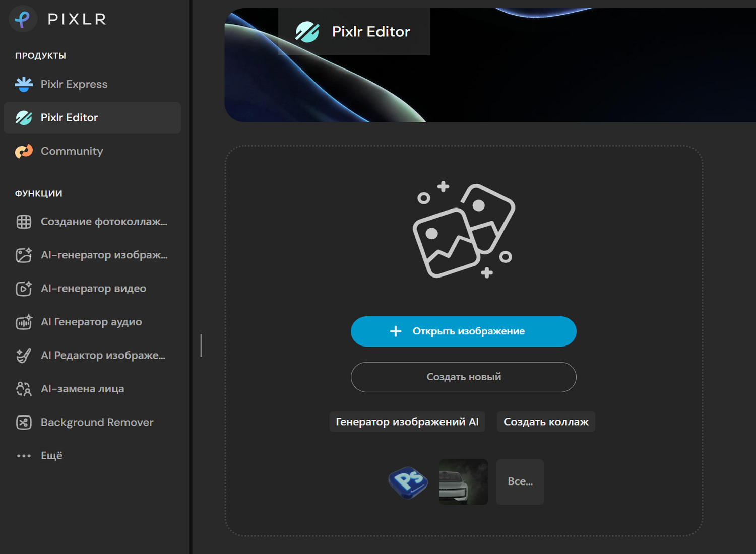
Task: Open Pixlr Express from the sidebar
Action: click(92, 84)
